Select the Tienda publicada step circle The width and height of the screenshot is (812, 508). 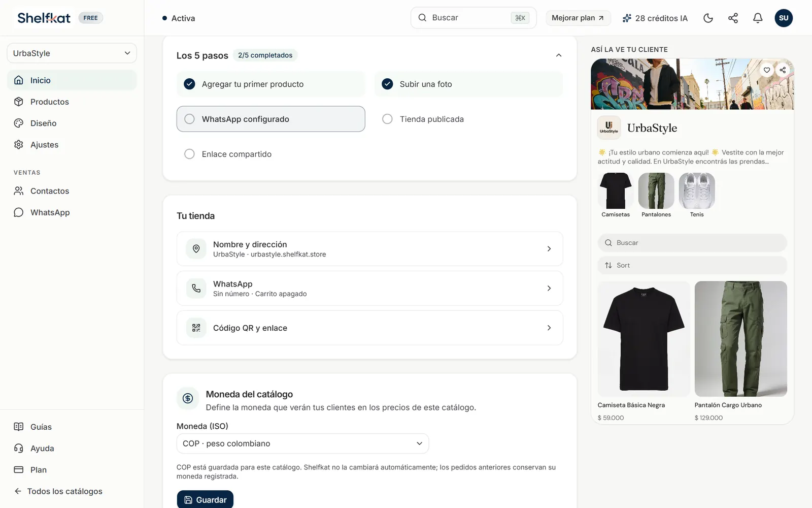(387, 119)
